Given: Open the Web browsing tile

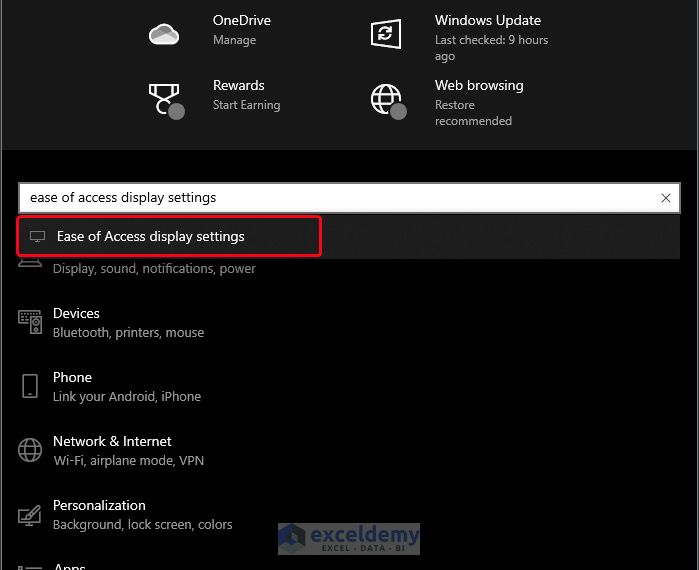Looking at the screenshot, I should 447,102.
